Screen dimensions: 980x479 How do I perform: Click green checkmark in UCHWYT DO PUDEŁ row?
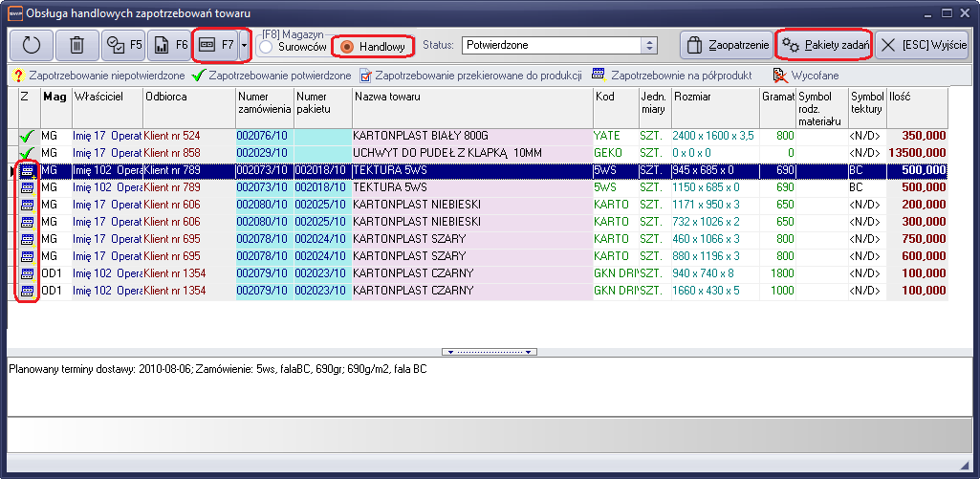point(27,153)
